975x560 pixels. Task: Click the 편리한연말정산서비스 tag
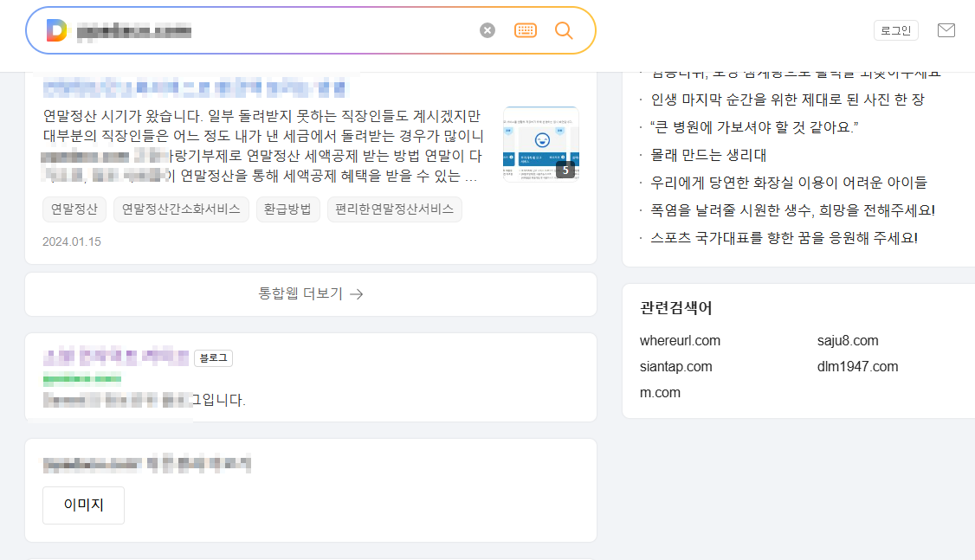click(x=394, y=209)
